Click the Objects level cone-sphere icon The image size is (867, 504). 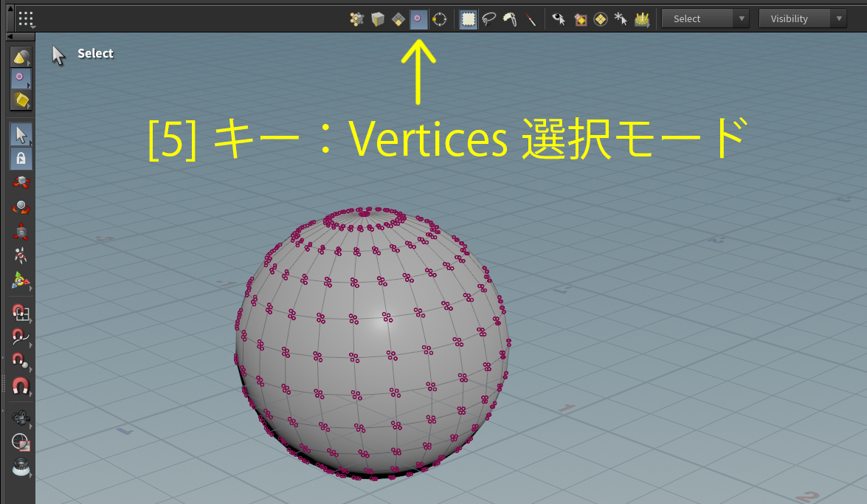(x=21, y=57)
